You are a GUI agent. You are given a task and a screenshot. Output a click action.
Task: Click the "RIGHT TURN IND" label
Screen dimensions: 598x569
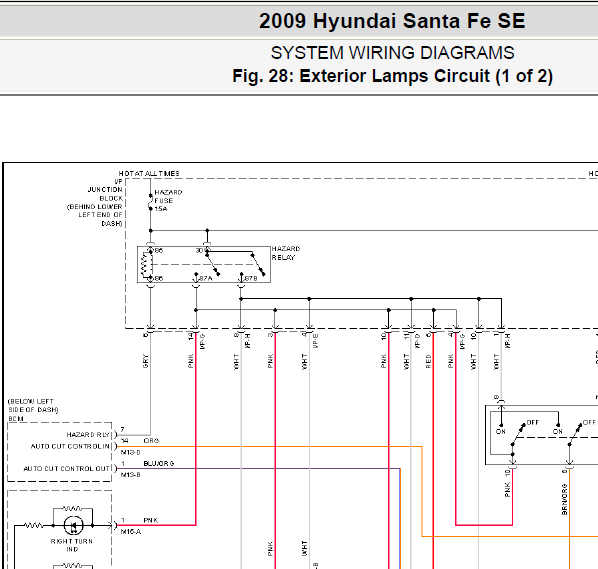pos(72,545)
